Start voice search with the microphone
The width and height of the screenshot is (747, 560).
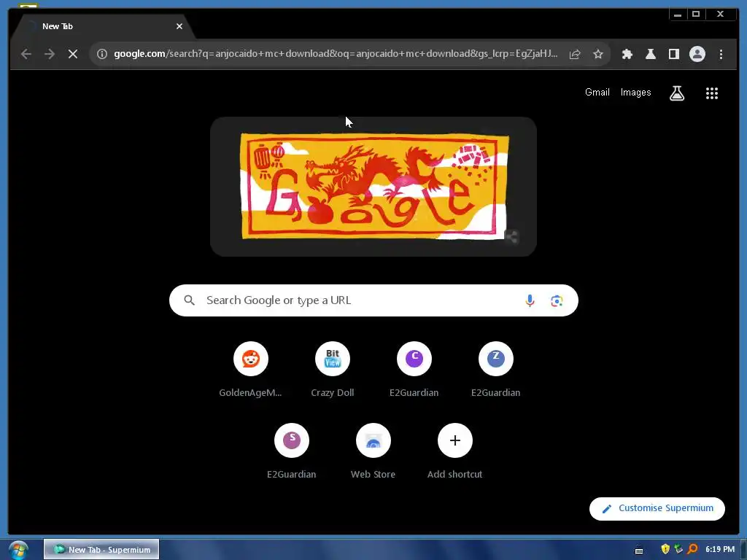pos(530,300)
